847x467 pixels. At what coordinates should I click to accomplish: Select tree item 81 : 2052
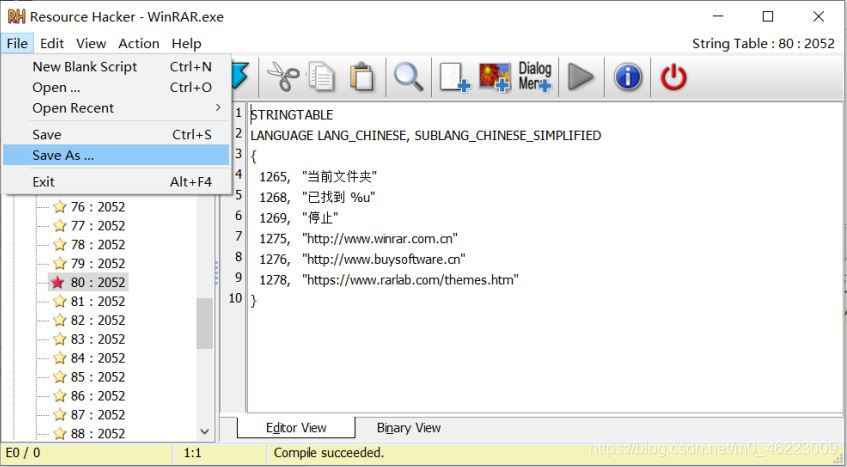98,301
